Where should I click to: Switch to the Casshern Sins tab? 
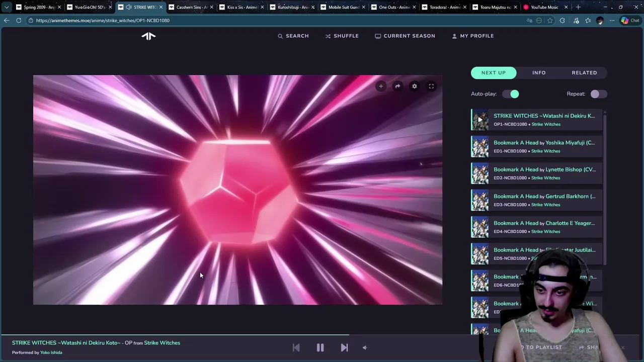191,7
